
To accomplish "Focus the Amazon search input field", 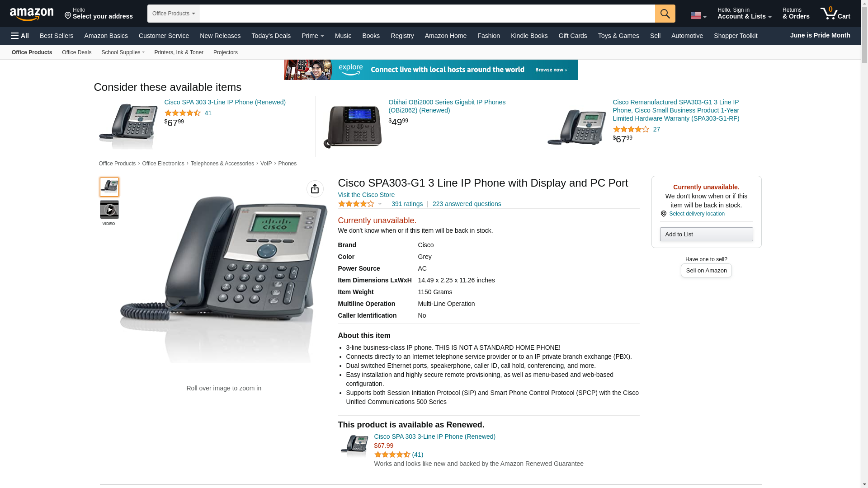I will [427, 14].
